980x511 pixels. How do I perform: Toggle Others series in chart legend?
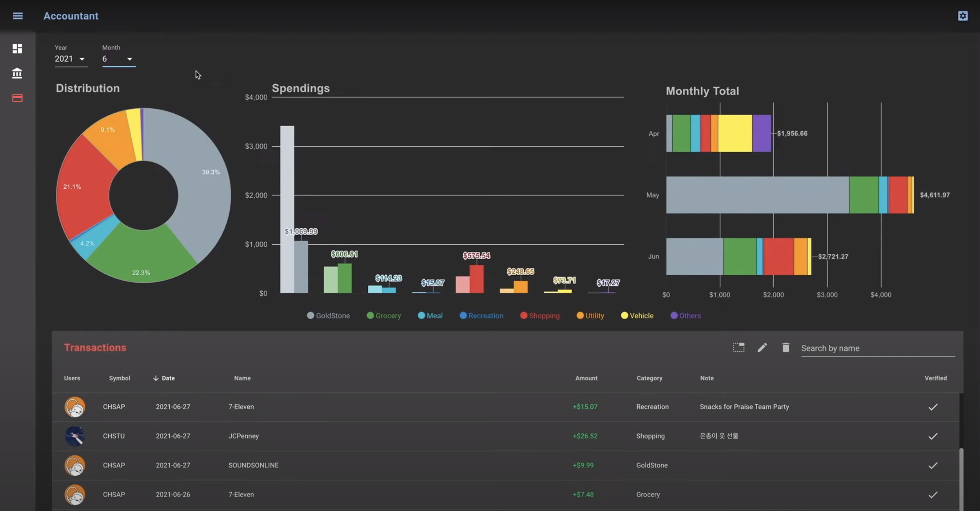click(686, 316)
